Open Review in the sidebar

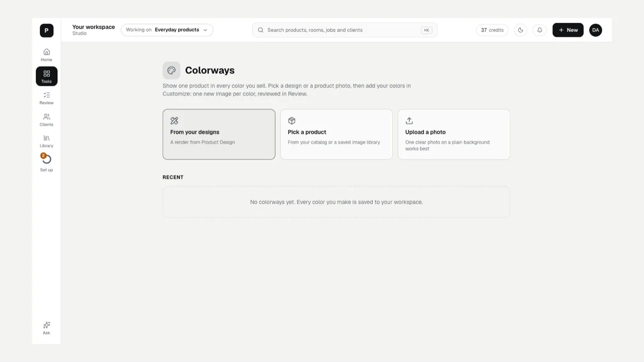click(46, 98)
